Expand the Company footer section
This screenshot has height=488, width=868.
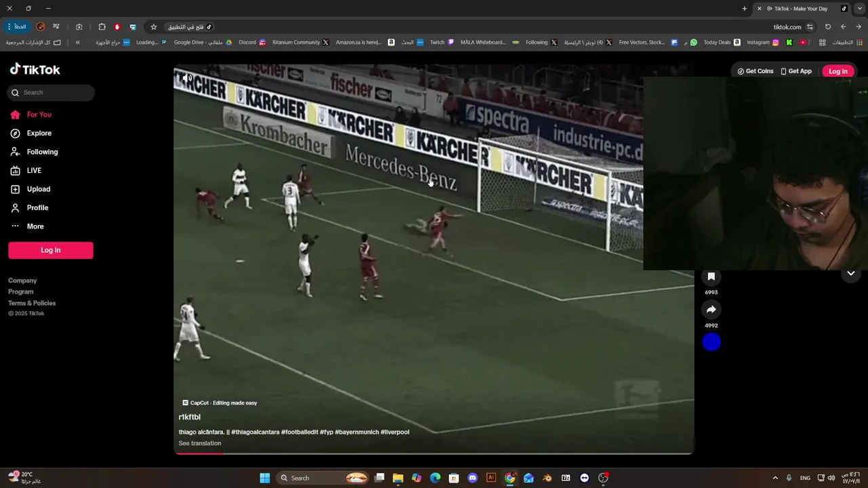click(x=22, y=281)
